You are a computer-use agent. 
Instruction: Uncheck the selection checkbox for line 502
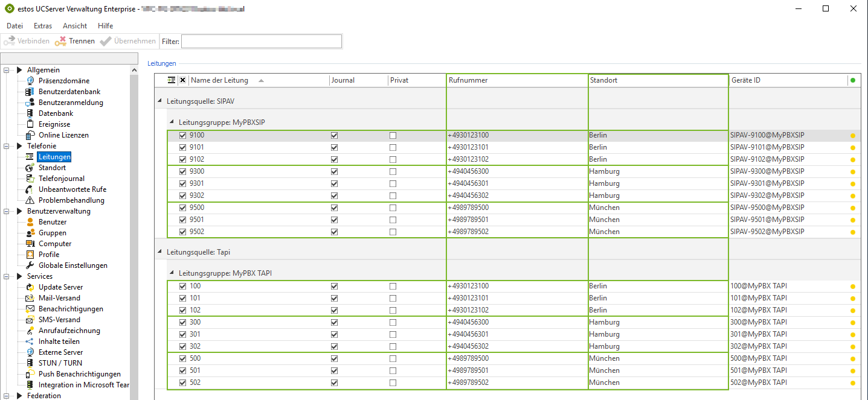[x=183, y=383]
